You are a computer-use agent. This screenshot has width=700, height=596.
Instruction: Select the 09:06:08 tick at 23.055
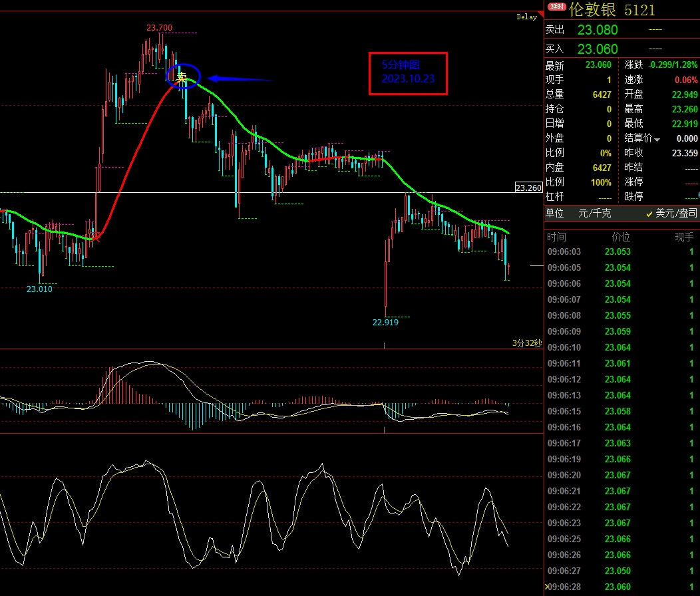point(621,316)
